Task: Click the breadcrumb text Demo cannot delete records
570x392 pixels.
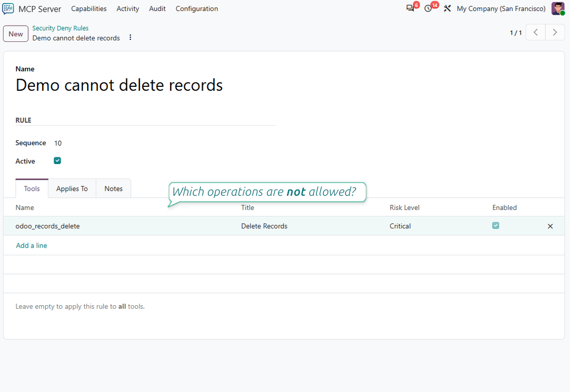Action: 76,38
